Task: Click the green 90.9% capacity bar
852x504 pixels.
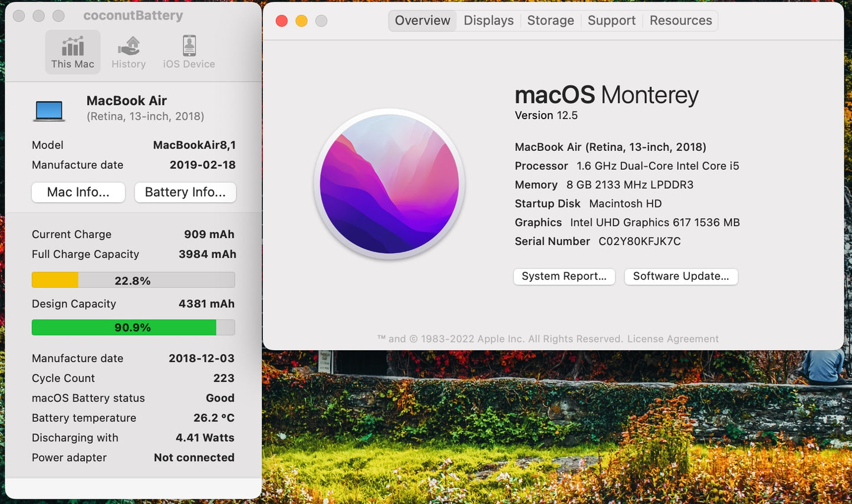Action: tap(133, 327)
